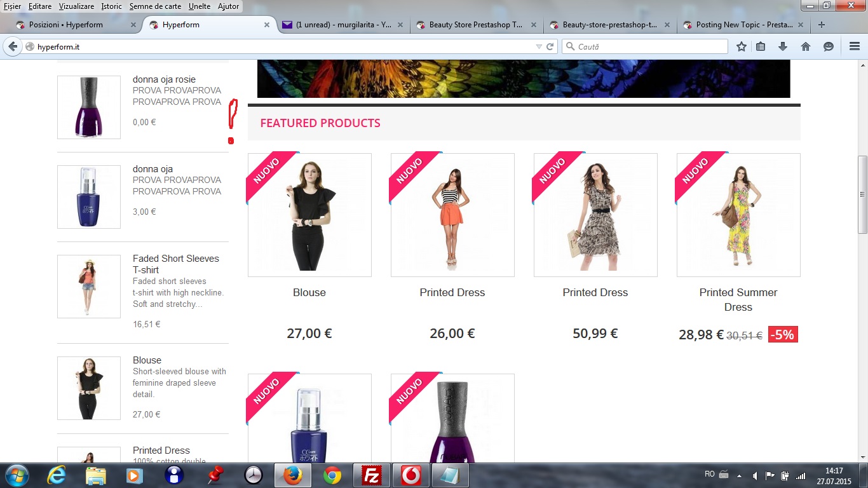Open the featured black Blouse image
This screenshot has width=868, height=488.
click(x=309, y=215)
